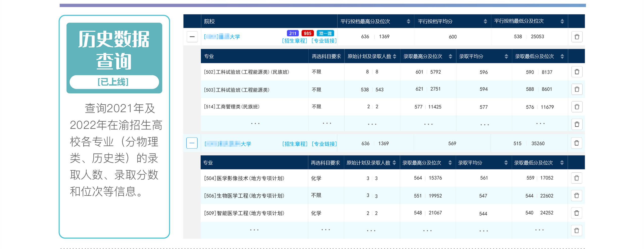This screenshot has height=249, width=644.
Task: Click 不限 requirement in major 506 row
Action: pos(316,195)
